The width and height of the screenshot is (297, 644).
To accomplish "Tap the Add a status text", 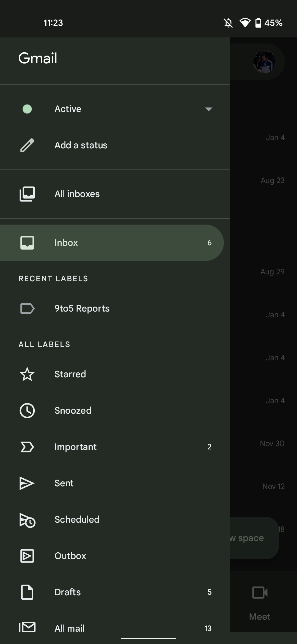I will (x=81, y=145).
